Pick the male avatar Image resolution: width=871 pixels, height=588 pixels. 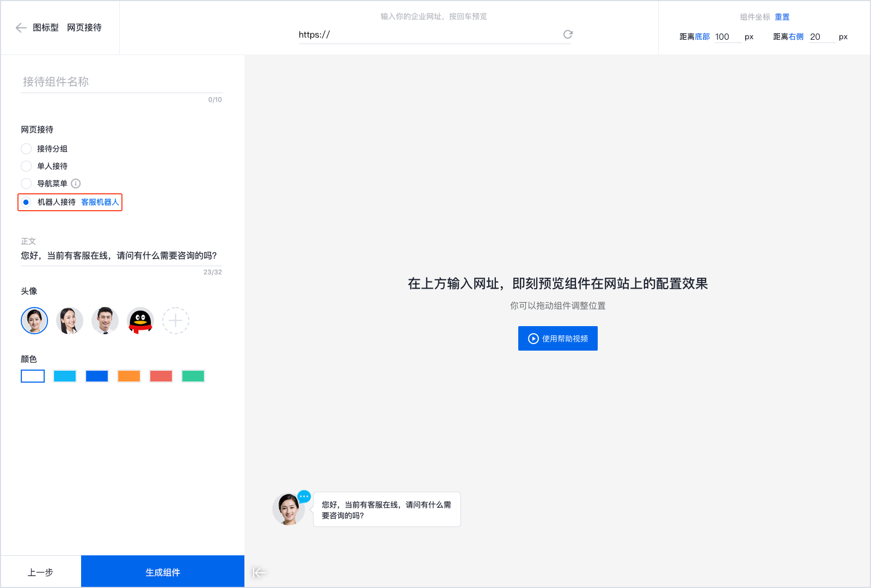(x=105, y=321)
